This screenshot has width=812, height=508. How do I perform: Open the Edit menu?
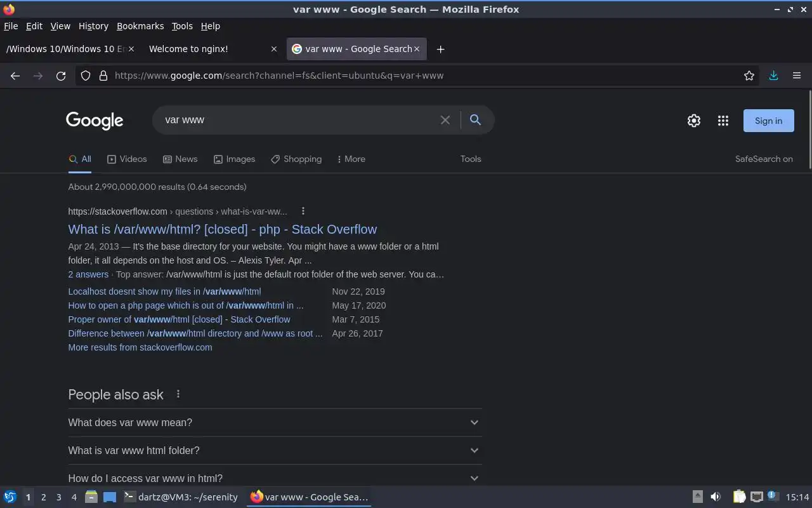pos(34,26)
